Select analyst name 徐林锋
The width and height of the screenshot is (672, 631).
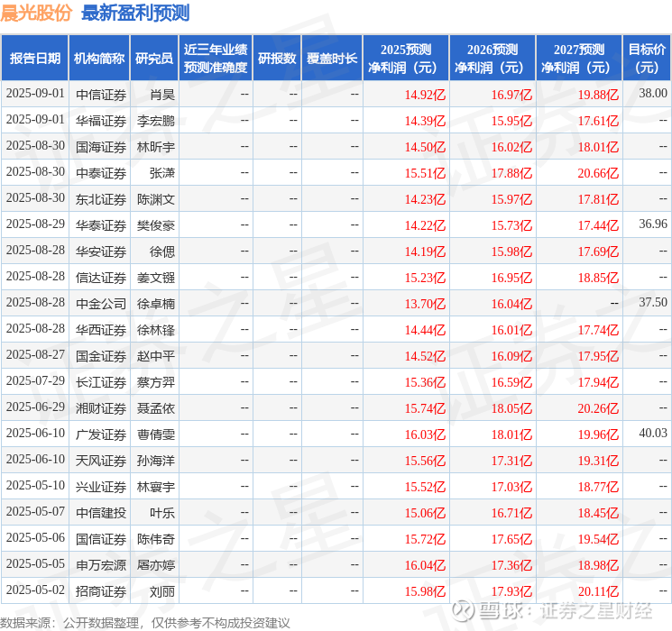click(x=156, y=330)
